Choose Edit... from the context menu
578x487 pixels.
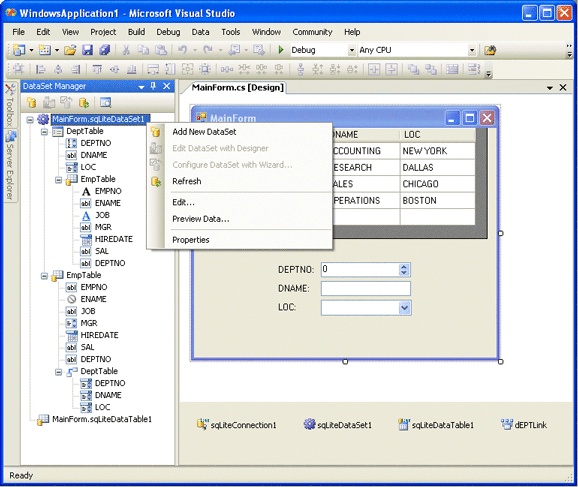(240, 202)
